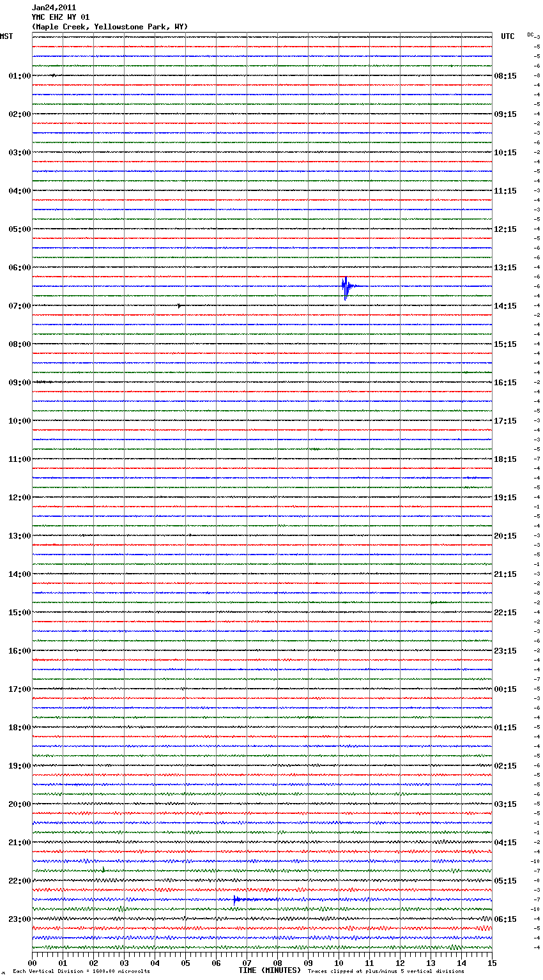The height and width of the screenshot is (980, 543).
Task: Click the 14:15 UTC time label
Action: 505,306
